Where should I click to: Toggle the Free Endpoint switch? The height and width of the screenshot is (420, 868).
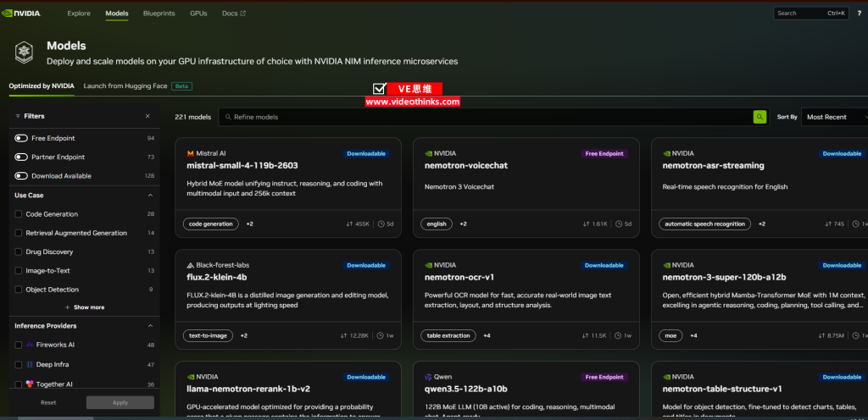21,138
